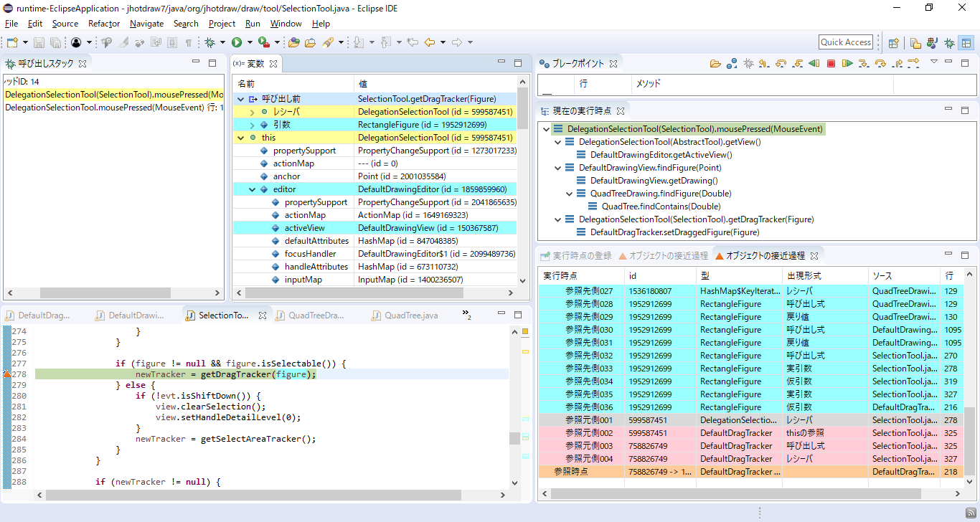Select second stack frame mousePressed(MouseEvent)
The width and height of the screenshot is (980, 522).
coord(113,108)
